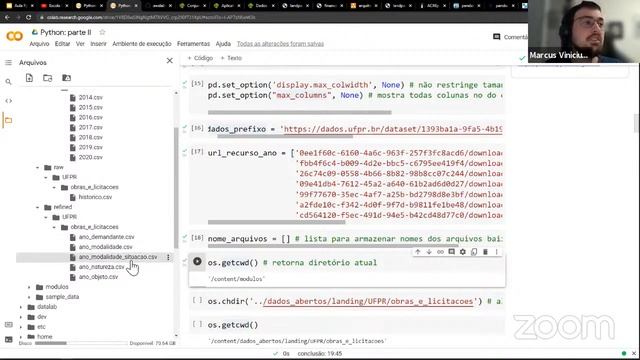The height and width of the screenshot is (360, 640).
Task: Select the 2014.csv file
Action: (x=90, y=98)
